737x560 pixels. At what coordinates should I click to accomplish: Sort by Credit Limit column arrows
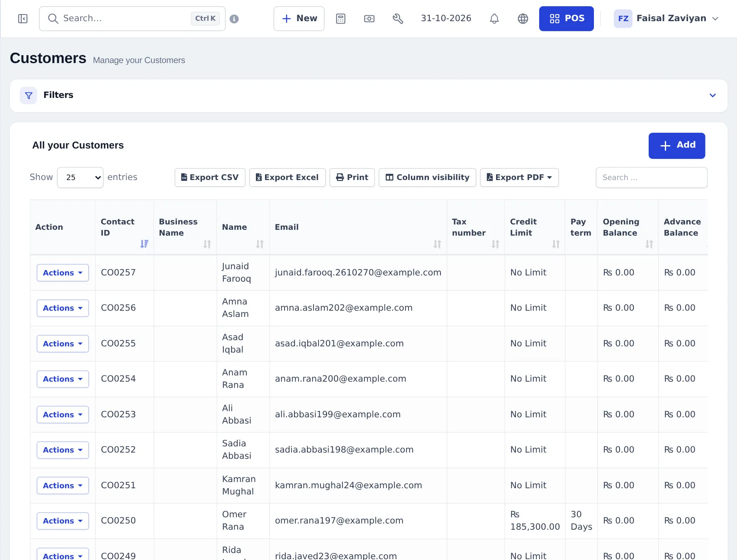[556, 244]
